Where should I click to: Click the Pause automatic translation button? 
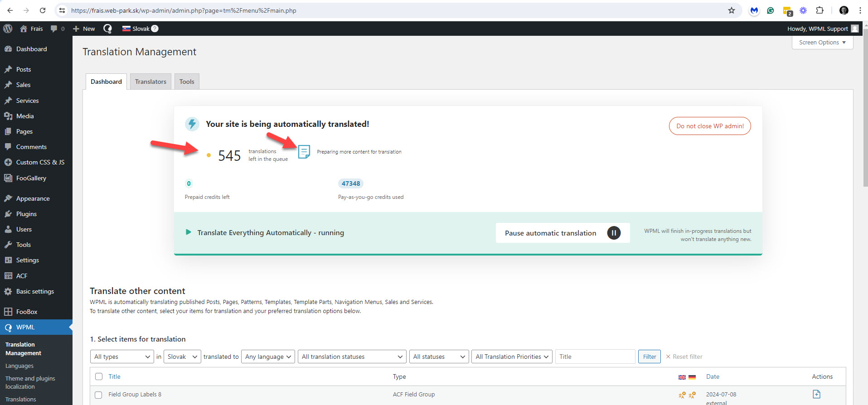coord(563,233)
